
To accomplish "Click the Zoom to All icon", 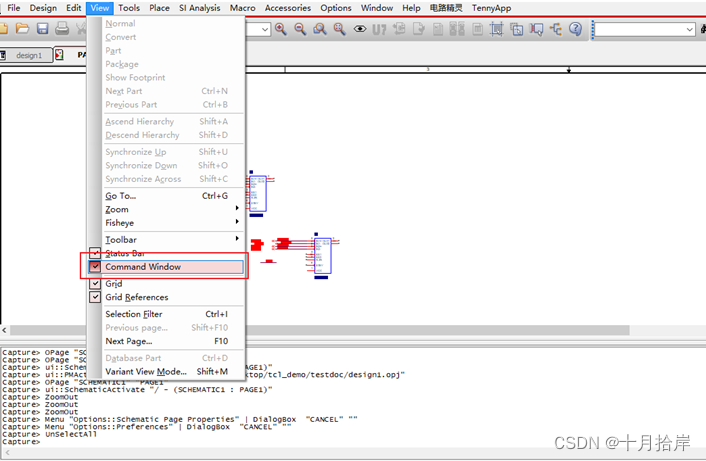I will [339, 29].
